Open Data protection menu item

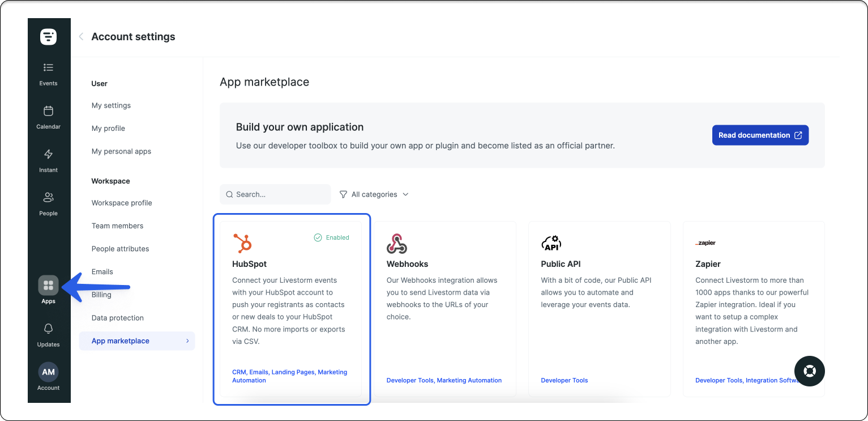pos(118,318)
